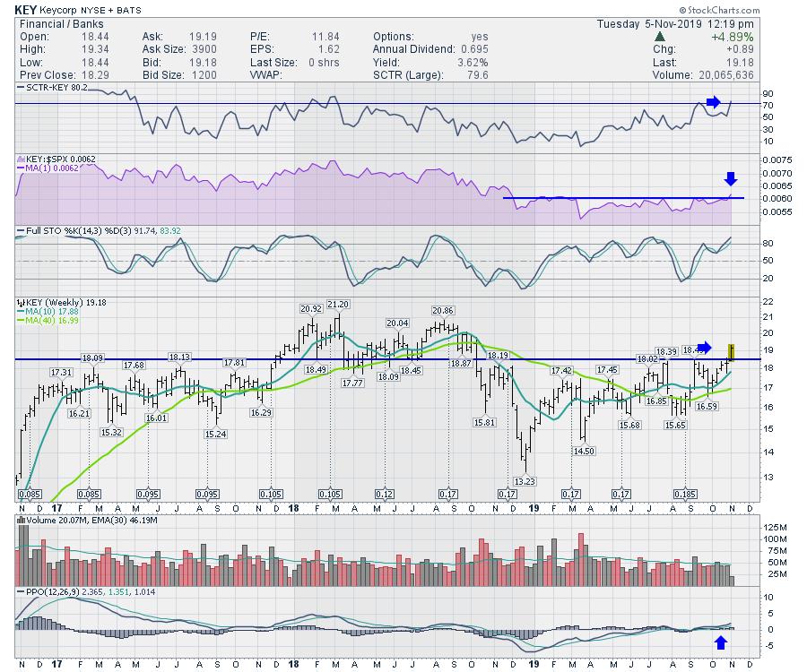Click the +4.89% percent change value
Image resolution: width=807 pixels, height=672 pixels.
point(733,37)
